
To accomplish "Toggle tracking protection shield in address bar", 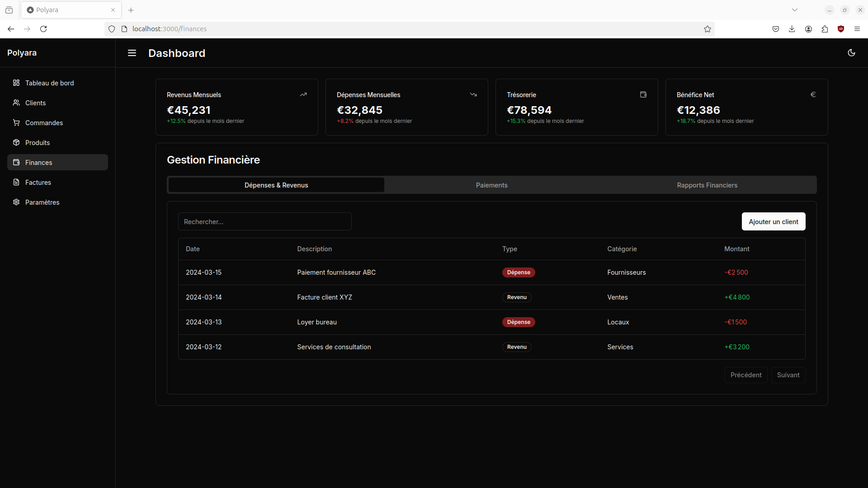I will (x=112, y=28).
